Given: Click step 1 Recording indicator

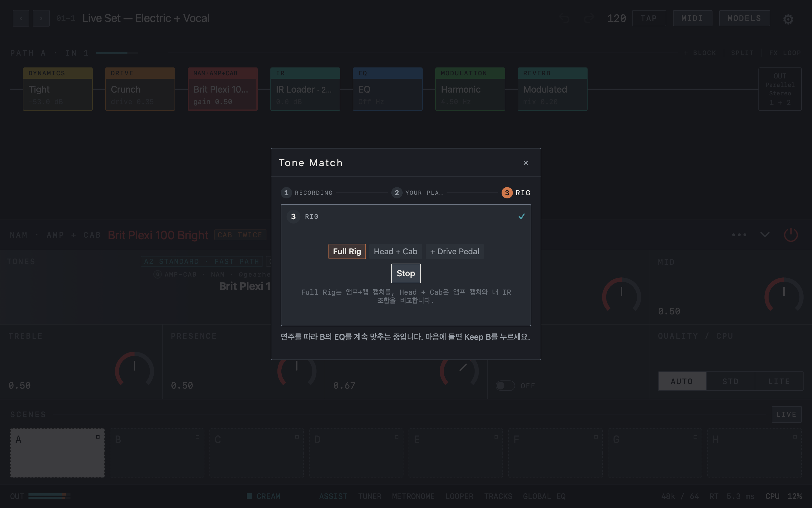Looking at the screenshot, I should 307,193.
